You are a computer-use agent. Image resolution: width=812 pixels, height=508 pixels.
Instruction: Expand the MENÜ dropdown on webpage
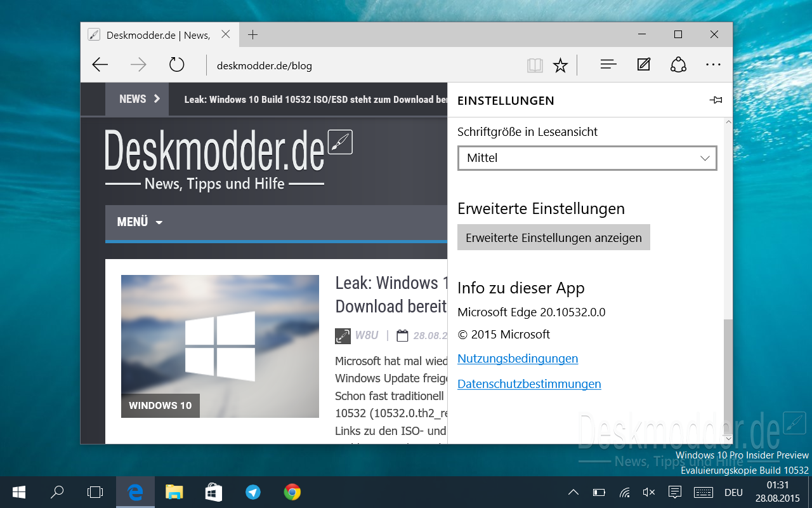tap(140, 222)
